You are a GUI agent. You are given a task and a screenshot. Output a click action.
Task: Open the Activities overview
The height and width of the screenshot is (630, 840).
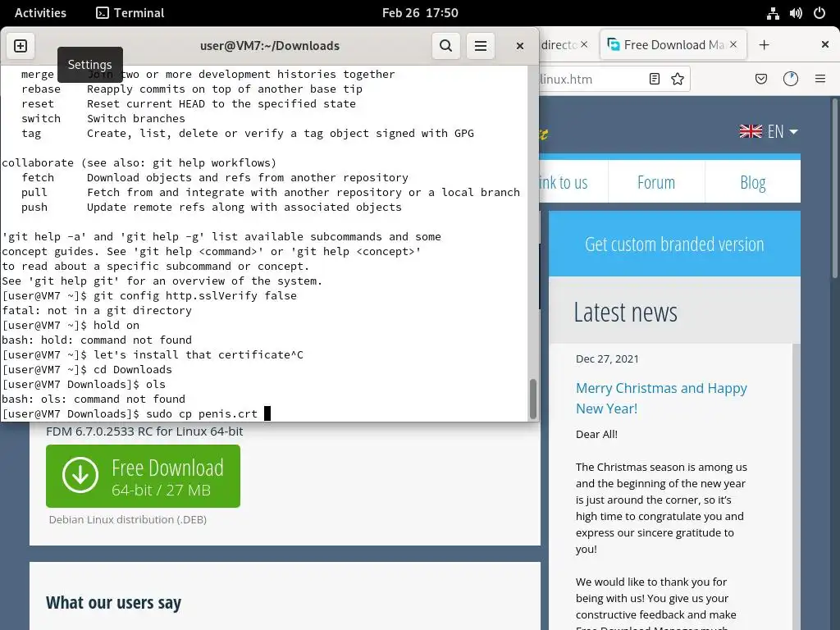pos(40,13)
